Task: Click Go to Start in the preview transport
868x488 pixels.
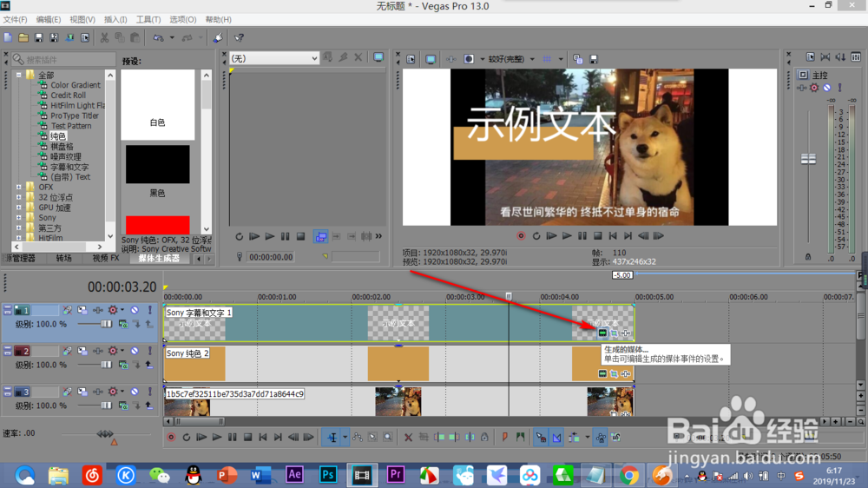Action: click(x=613, y=236)
